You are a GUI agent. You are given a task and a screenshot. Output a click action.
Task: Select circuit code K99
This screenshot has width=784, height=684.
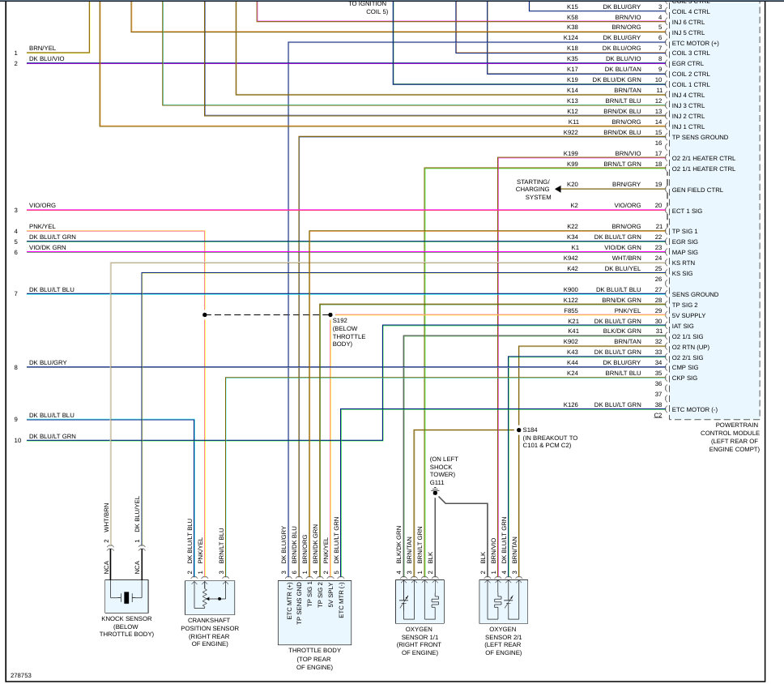(572, 164)
